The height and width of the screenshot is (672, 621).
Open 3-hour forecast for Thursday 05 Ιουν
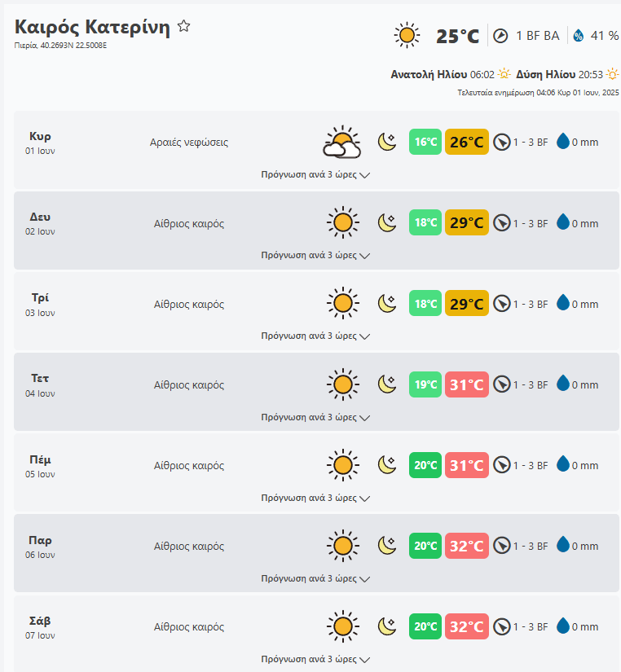(315, 497)
